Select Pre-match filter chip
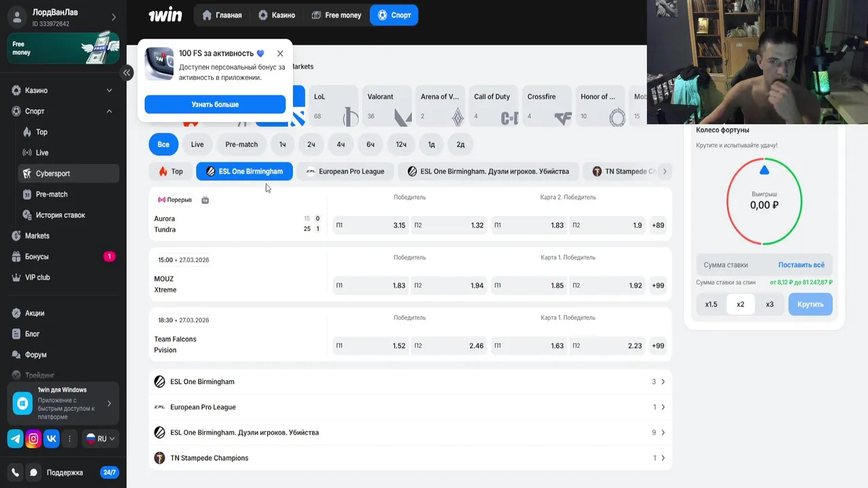Image resolution: width=868 pixels, height=488 pixels. [241, 144]
